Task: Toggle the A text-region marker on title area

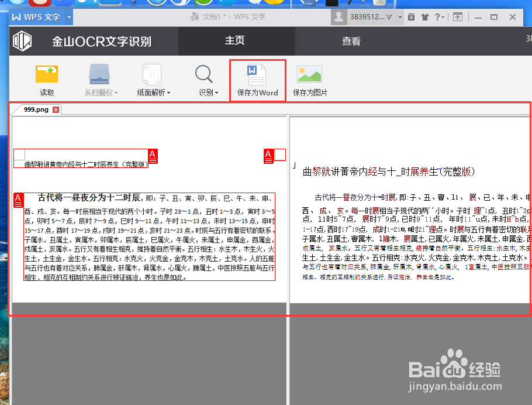Action: 153,156
